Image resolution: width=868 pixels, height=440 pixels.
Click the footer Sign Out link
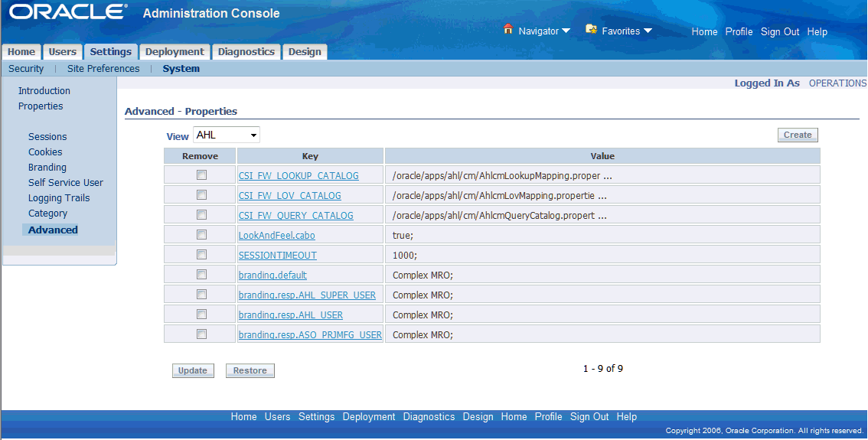(589, 417)
